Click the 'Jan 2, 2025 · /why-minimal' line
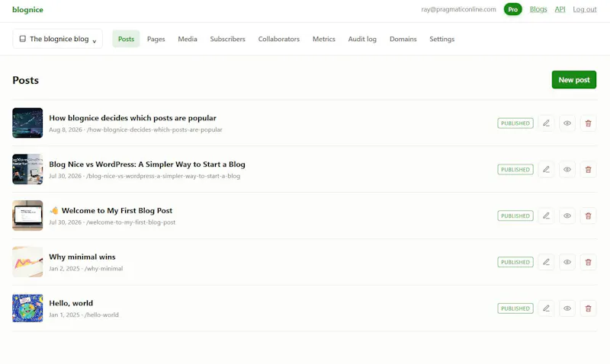Image resolution: width=610 pixels, height=364 pixels. click(x=85, y=269)
